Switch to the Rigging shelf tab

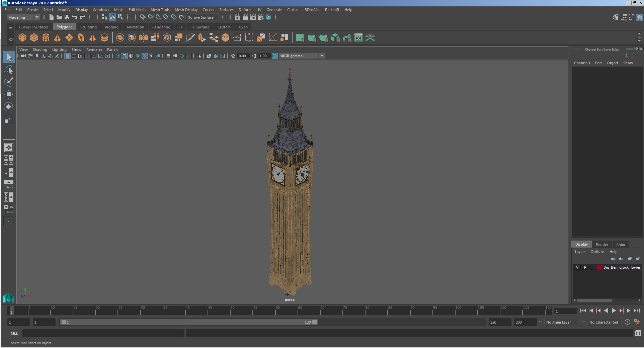111,27
